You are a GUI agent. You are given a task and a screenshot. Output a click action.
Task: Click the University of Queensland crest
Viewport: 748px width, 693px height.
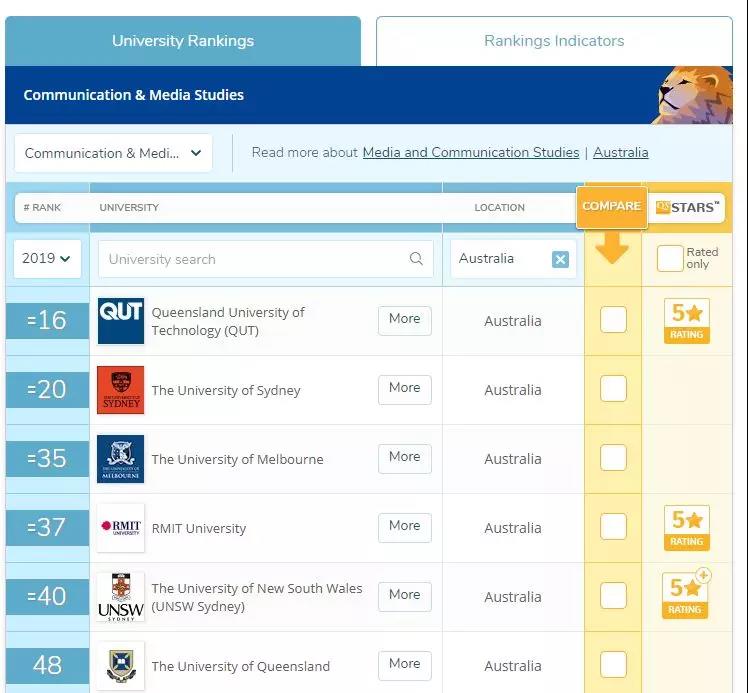[120, 666]
